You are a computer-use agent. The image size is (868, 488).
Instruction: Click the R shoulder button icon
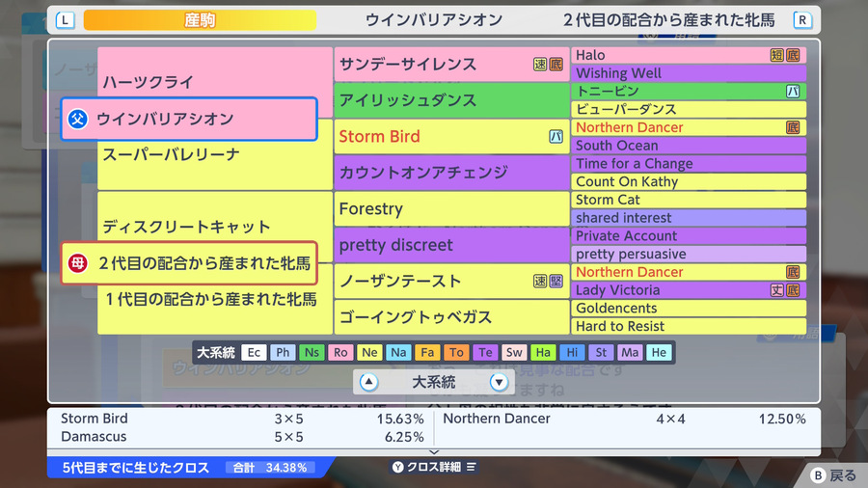click(x=802, y=20)
